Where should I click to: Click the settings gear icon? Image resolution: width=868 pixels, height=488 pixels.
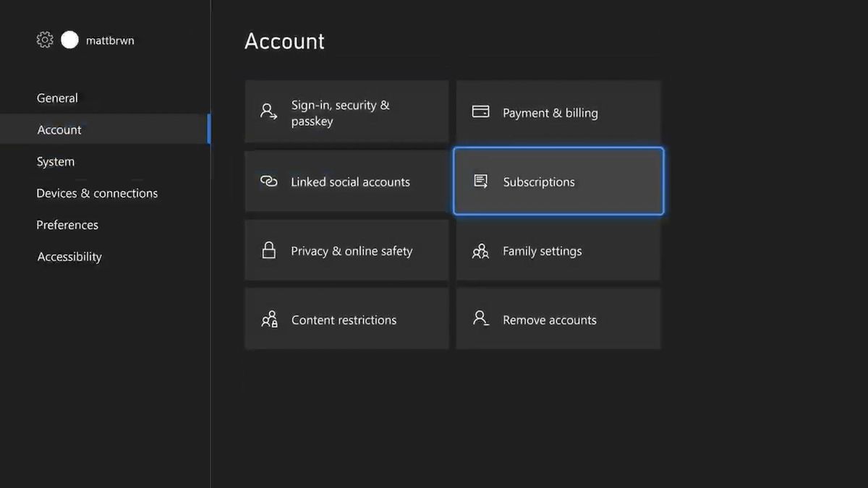pyautogui.click(x=44, y=40)
